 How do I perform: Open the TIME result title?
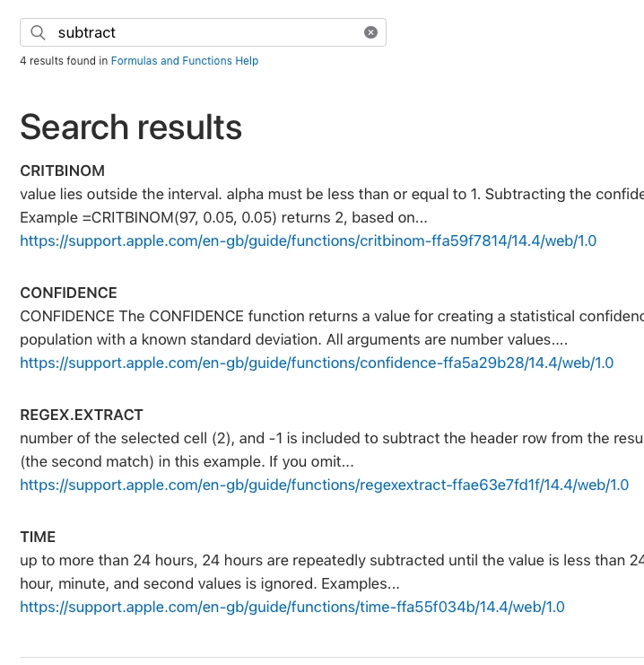[x=38, y=537]
